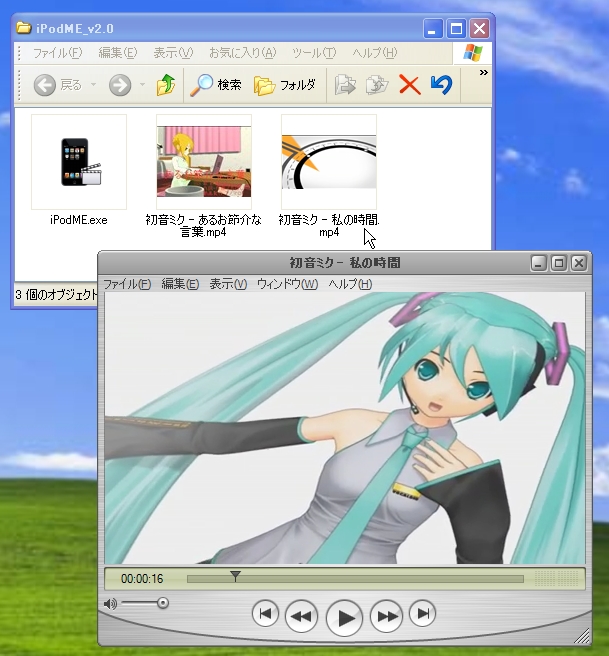Click the Copy To folder icon
The image size is (609, 656).
point(377,85)
